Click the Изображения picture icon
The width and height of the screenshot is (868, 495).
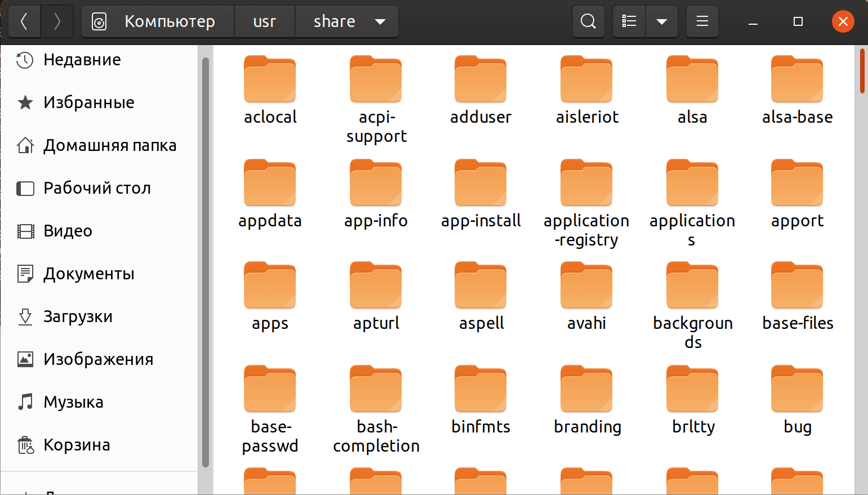pos(25,359)
